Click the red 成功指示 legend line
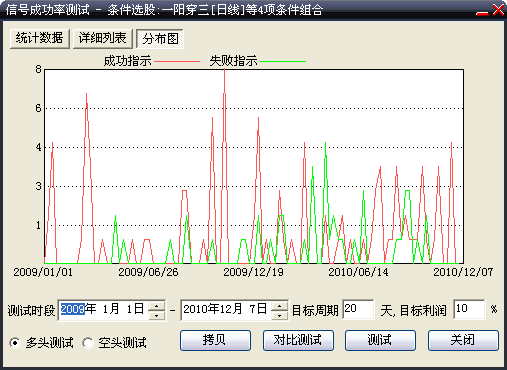 177,61
